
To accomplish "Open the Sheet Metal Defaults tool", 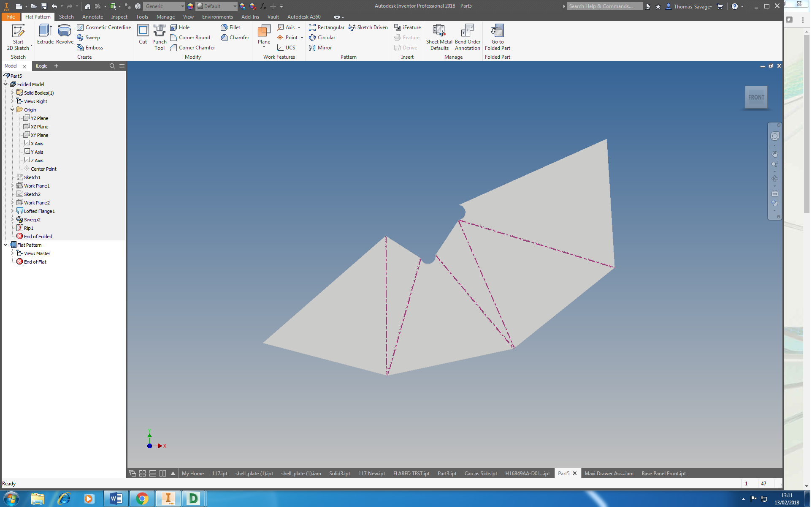I will (439, 37).
